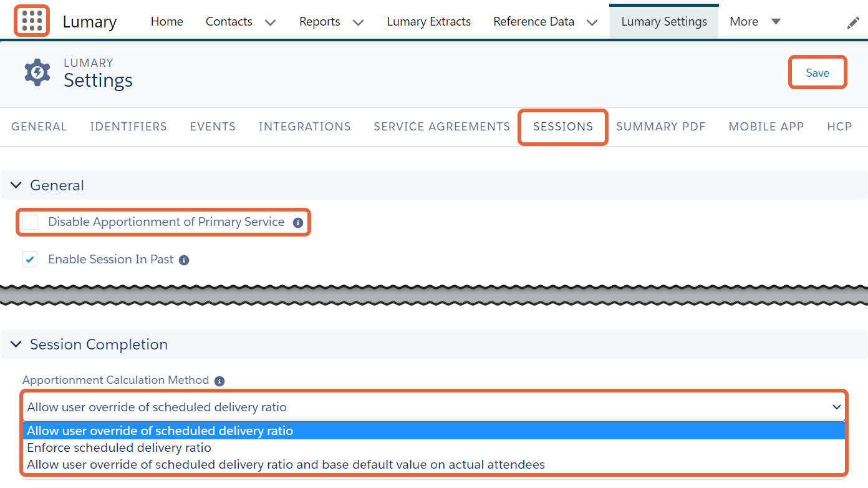The height and width of the screenshot is (488, 868).
Task: Click the Lumary app name
Action: tap(90, 22)
